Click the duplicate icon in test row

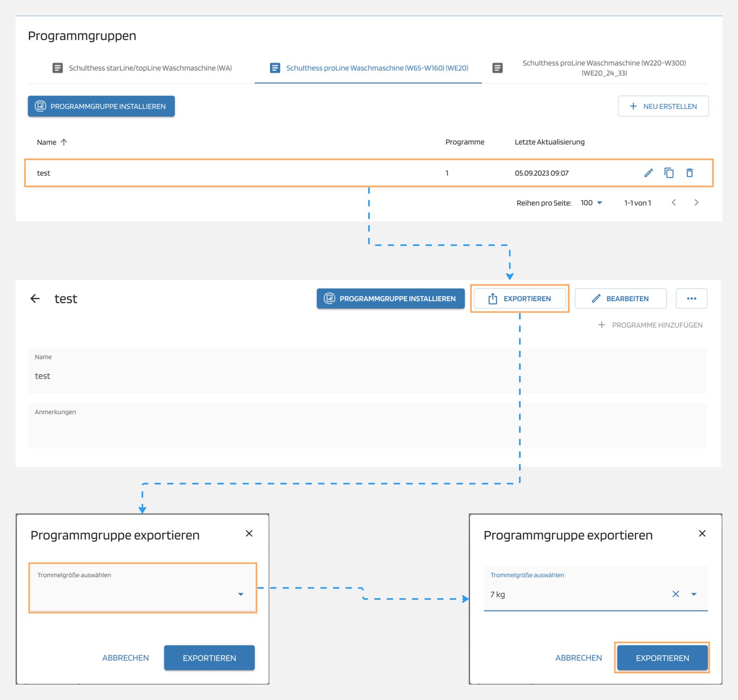pos(669,173)
